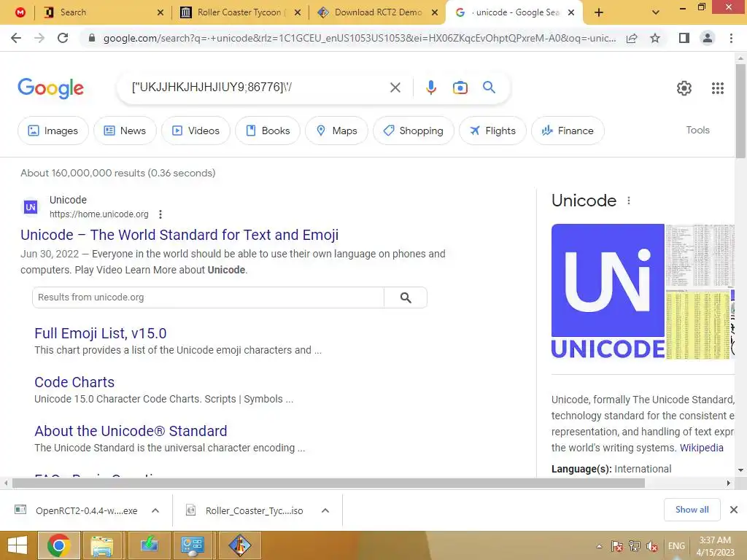
Task: Search by voice using the microphone icon
Action: coord(430,87)
